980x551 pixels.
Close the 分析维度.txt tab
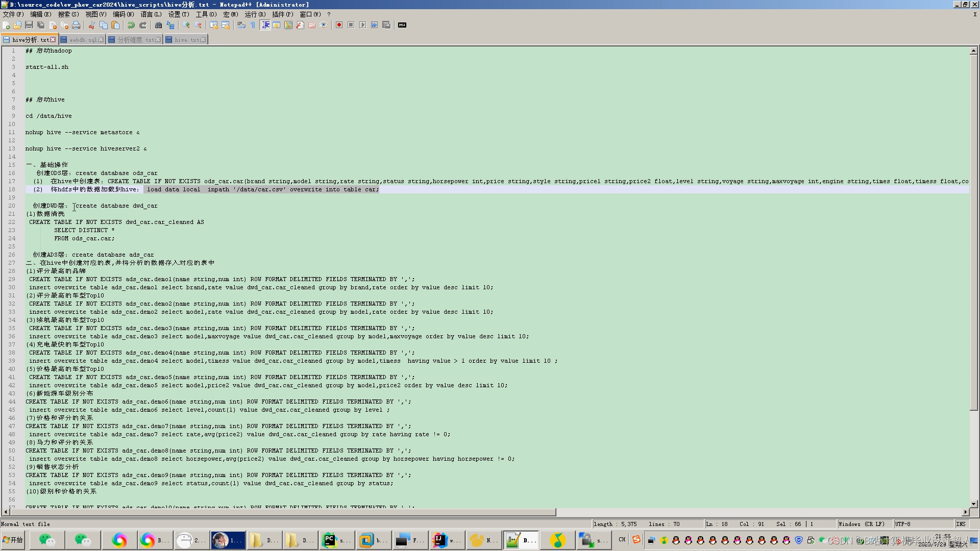(x=158, y=40)
